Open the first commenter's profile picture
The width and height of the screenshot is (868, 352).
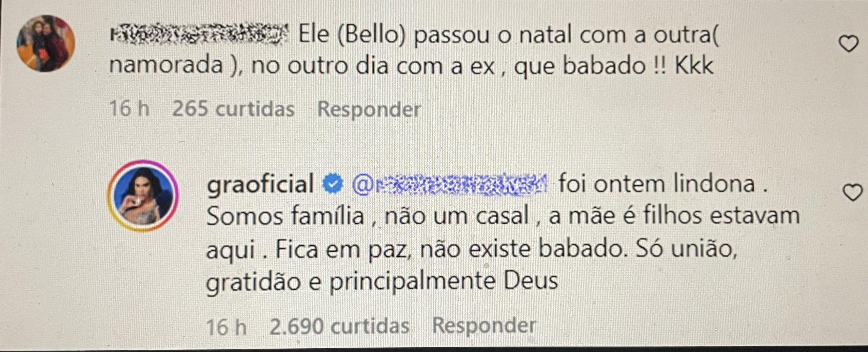coord(46,43)
